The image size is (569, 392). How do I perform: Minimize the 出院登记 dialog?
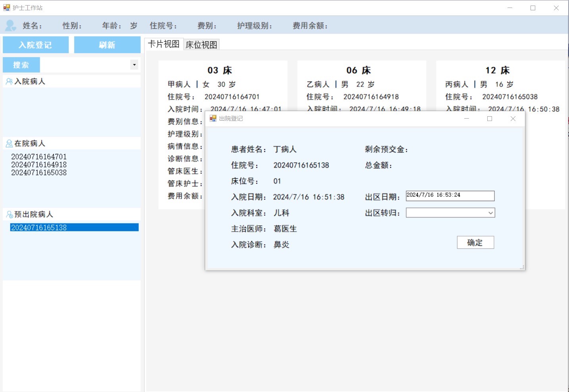pyautogui.click(x=467, y=119)
